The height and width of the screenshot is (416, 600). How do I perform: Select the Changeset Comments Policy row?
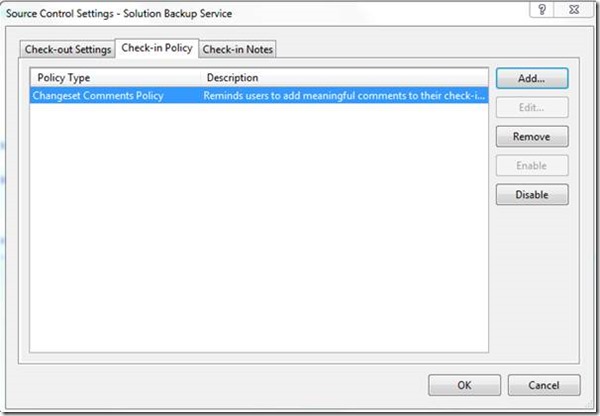pos(259,95)
